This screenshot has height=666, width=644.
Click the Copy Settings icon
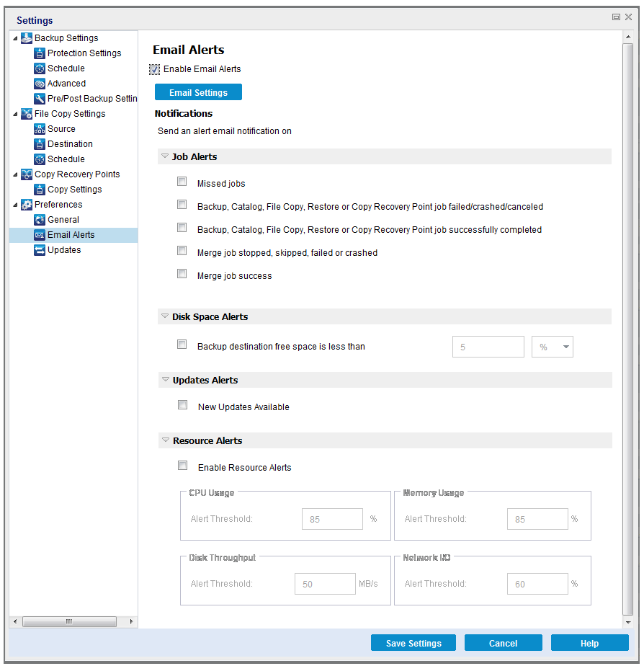click(x=40, y=189)
